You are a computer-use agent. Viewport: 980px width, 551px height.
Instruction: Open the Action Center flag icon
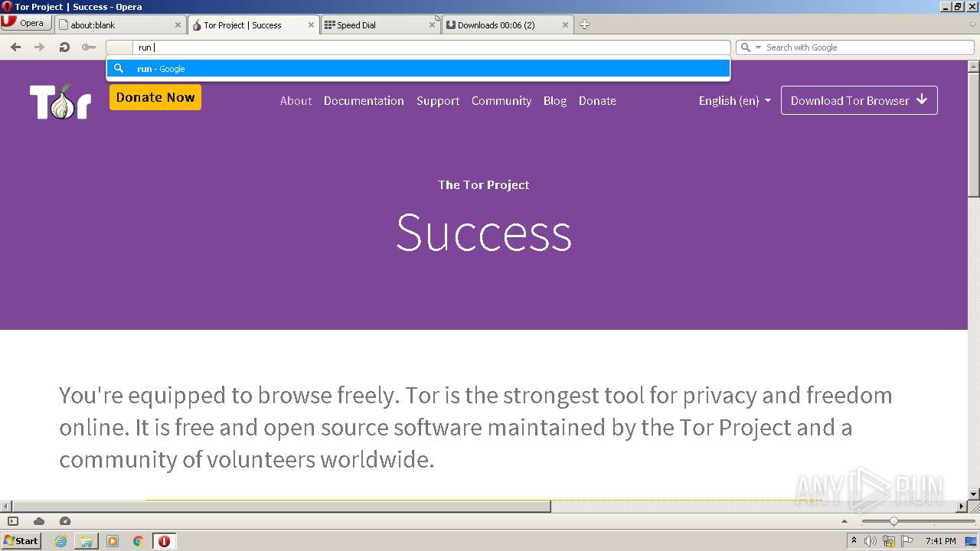(x=907, y=541)
